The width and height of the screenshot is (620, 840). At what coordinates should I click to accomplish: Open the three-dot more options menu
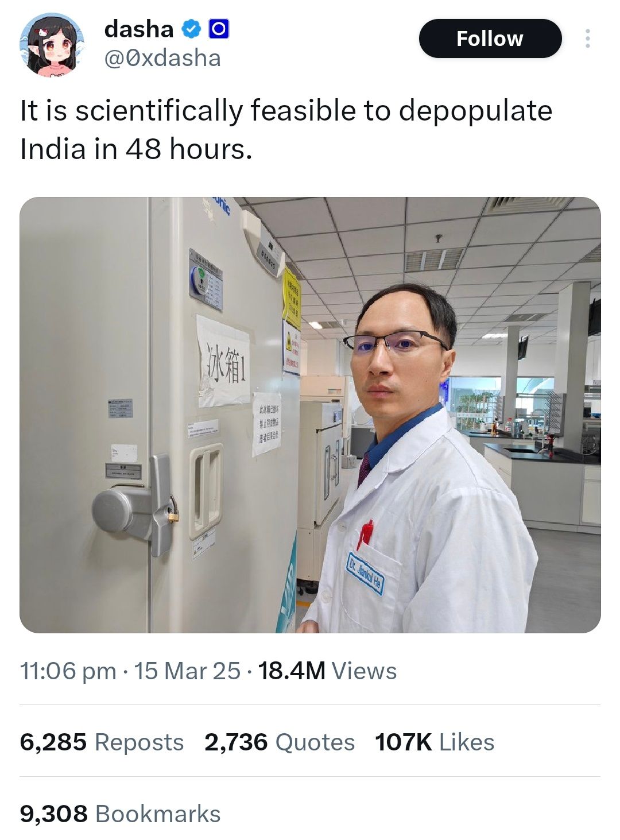point(587,38)
